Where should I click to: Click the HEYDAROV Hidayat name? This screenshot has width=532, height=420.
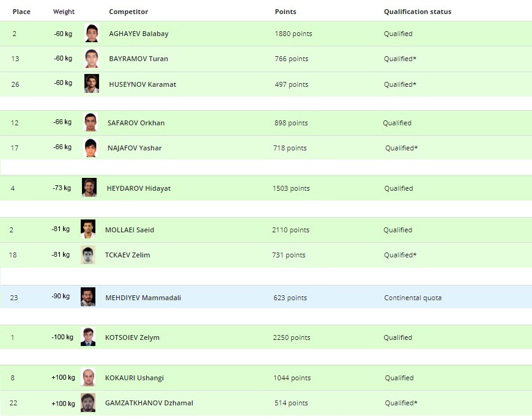click(139, 189)
